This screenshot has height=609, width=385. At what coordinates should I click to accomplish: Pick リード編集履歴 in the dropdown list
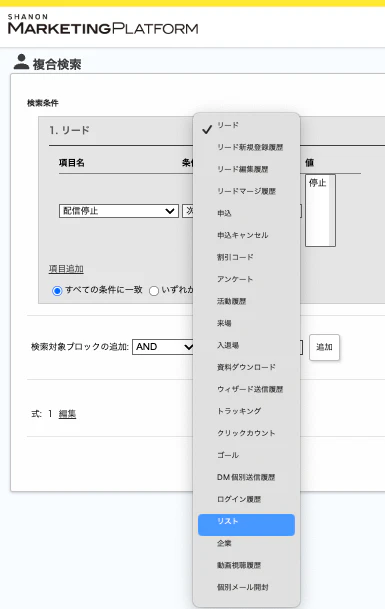click(x=246, y=169)
